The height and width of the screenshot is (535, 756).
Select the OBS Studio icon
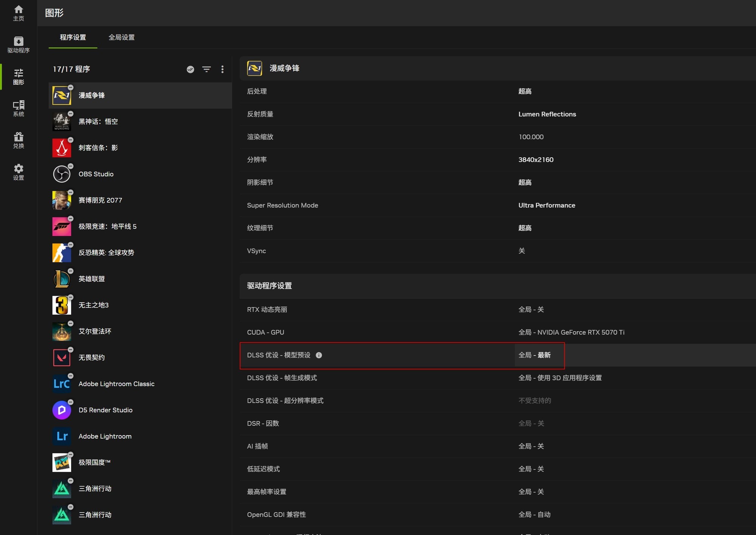[x=62, y=174]
